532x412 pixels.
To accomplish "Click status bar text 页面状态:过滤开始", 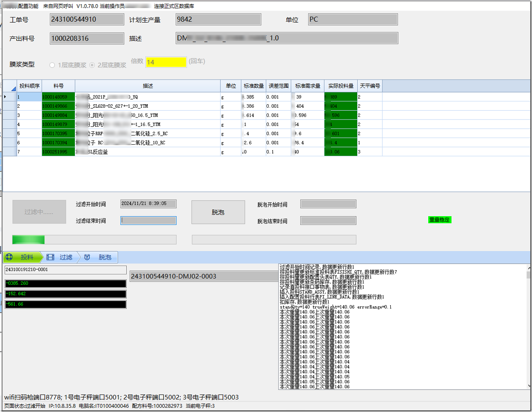I will (x=25, y=406).
